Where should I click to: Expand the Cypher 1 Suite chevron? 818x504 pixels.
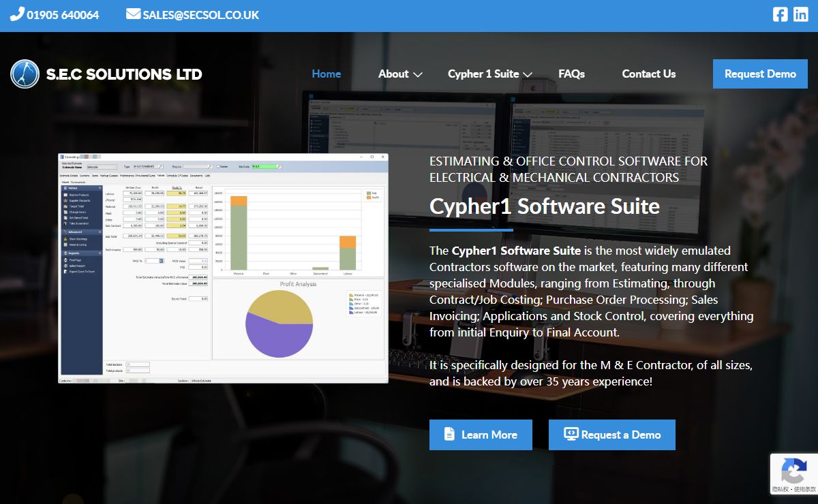528,74
